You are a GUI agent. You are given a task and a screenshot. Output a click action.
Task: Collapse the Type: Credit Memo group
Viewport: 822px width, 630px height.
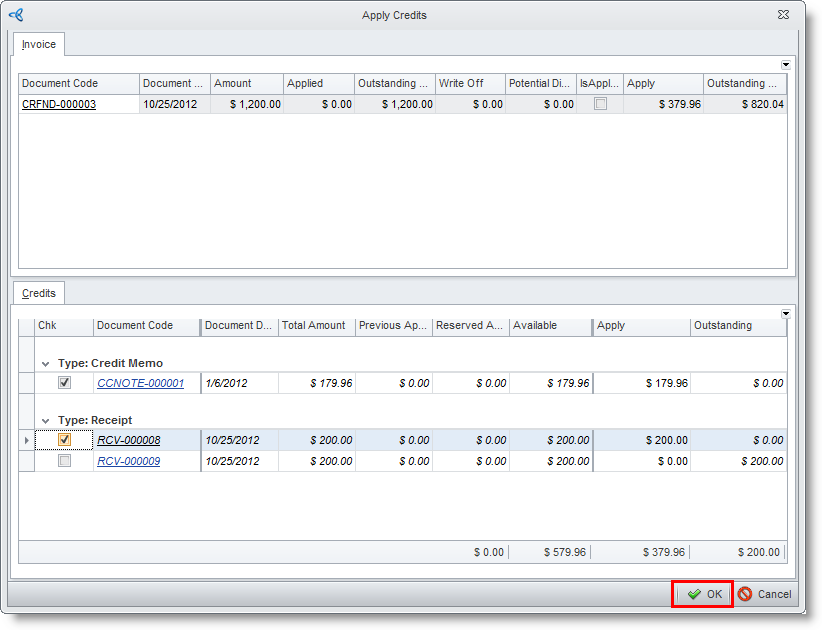tap(45, 364)
